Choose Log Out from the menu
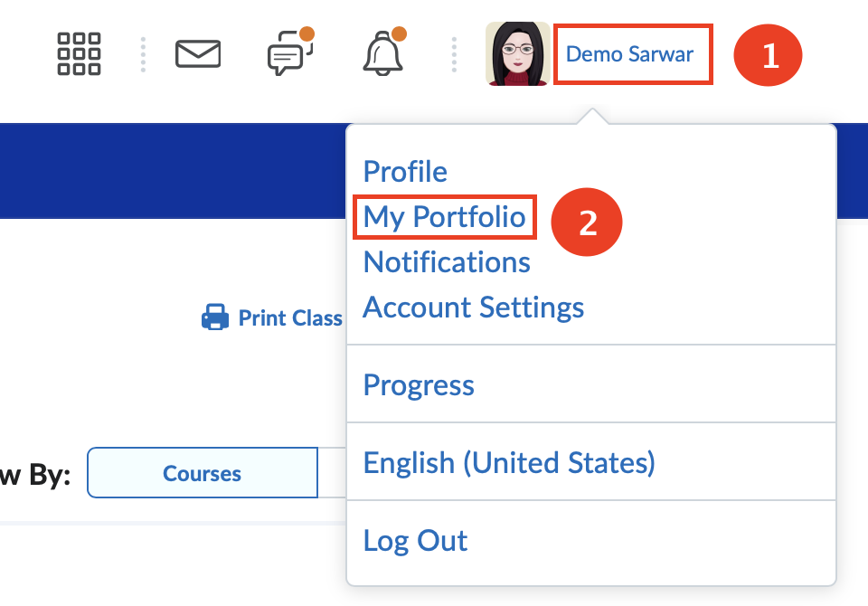 point(415,541)
